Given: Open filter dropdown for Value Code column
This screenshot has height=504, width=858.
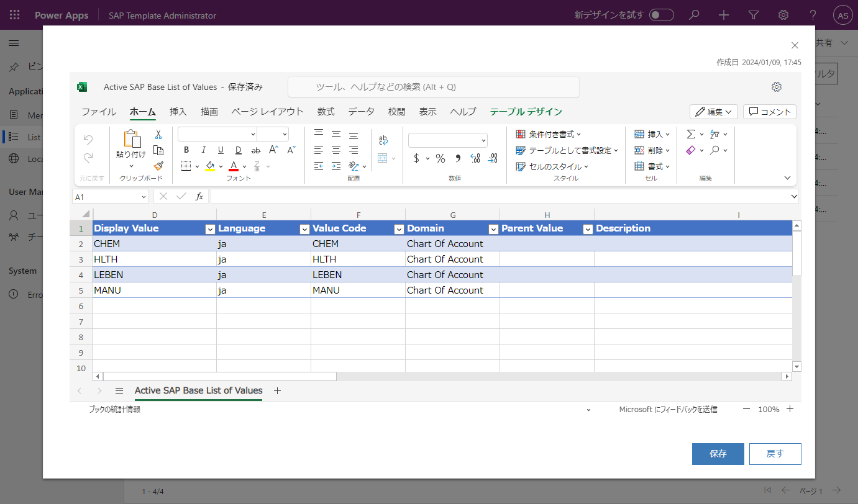Looking at the screenshot, I should coord(399,229).
